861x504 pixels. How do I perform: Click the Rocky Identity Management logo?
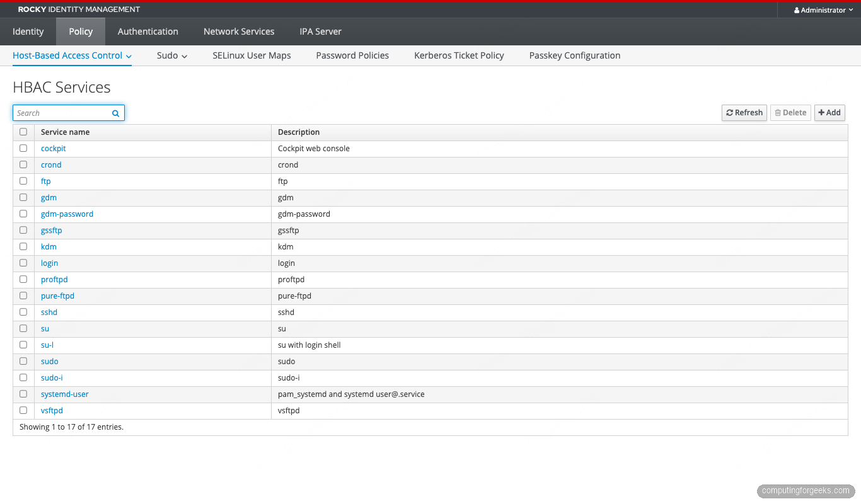[x=79, y=9]
